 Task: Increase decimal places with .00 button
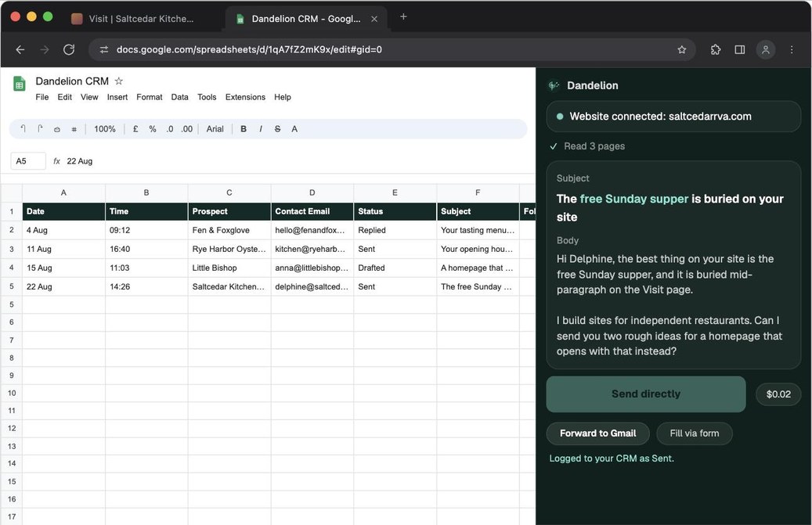(x=187, y=129)
